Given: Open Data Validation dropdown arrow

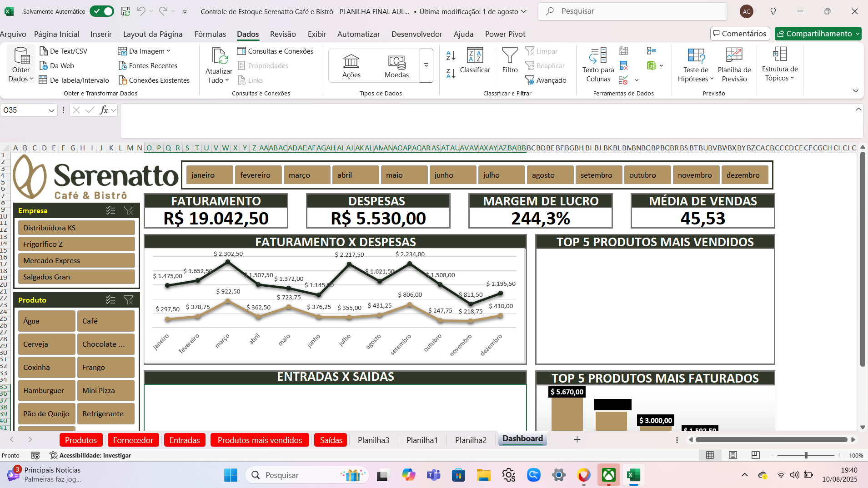Looking at the screenshot, I should 637,80.
